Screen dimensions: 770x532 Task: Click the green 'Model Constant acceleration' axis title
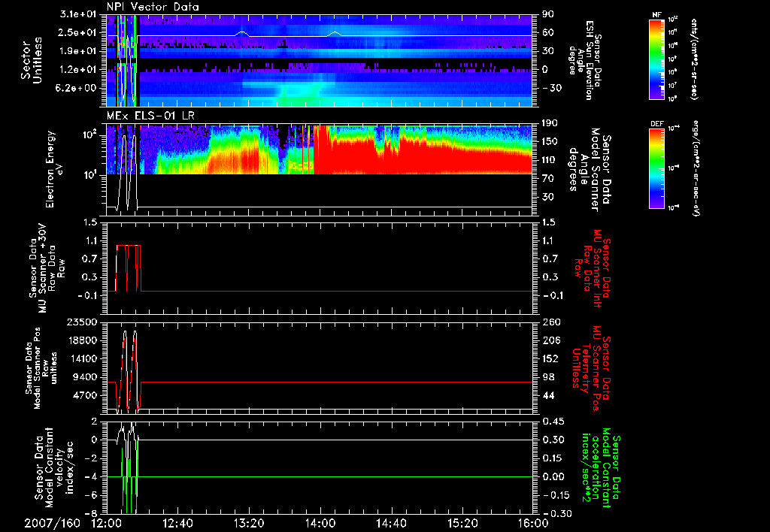tap(602, 467)
